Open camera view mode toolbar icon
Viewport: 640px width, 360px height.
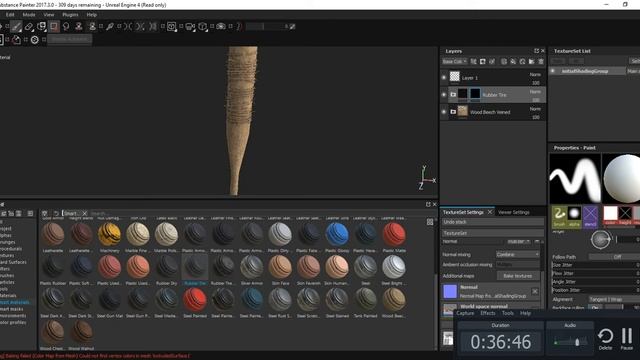(190, 27)
